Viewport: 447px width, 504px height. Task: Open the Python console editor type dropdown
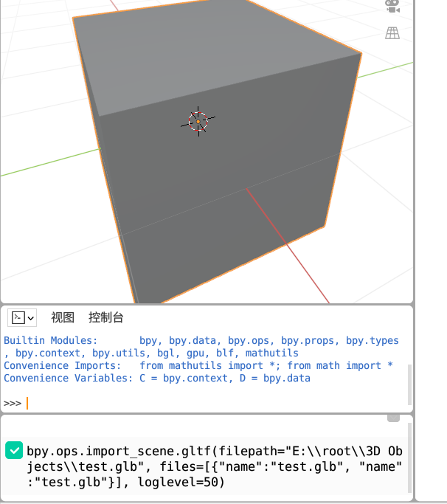coord(22,318)
